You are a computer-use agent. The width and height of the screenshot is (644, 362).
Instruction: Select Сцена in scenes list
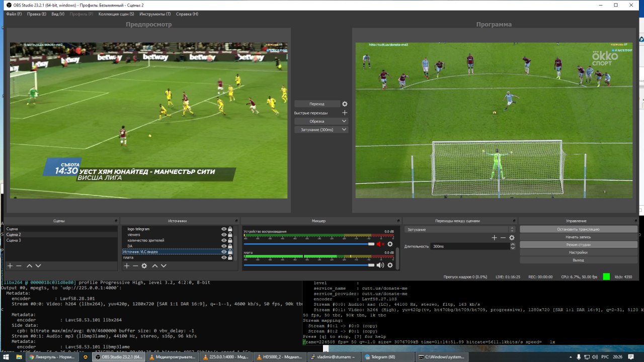point(61,229)
